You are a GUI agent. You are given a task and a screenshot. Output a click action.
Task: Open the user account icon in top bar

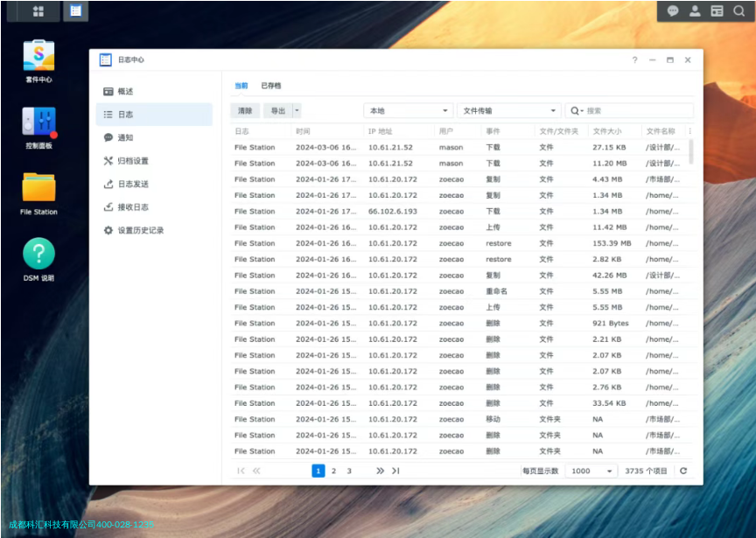(695, 11)
